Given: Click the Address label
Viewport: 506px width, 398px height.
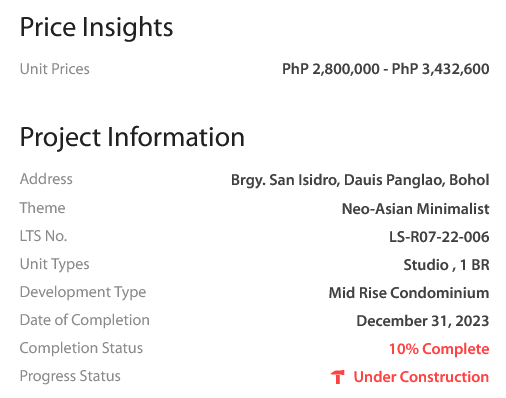Looking at the screenshot, I should [46, 179].
